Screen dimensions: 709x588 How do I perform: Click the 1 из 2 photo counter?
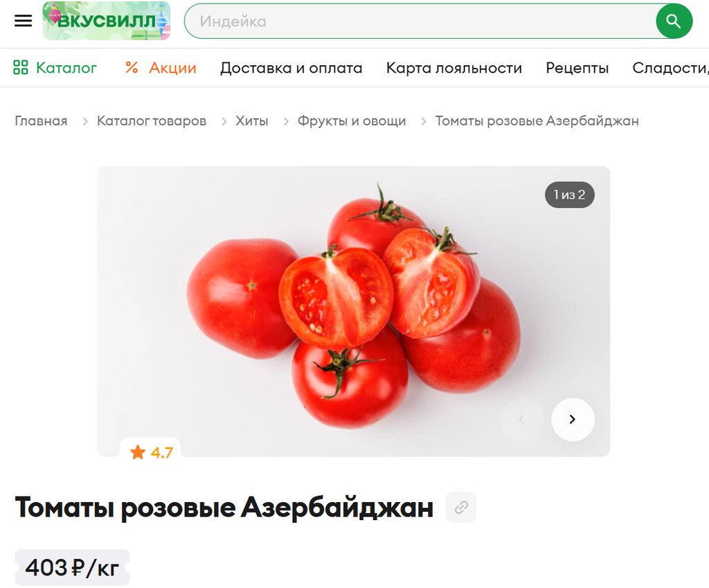(569, 195)
